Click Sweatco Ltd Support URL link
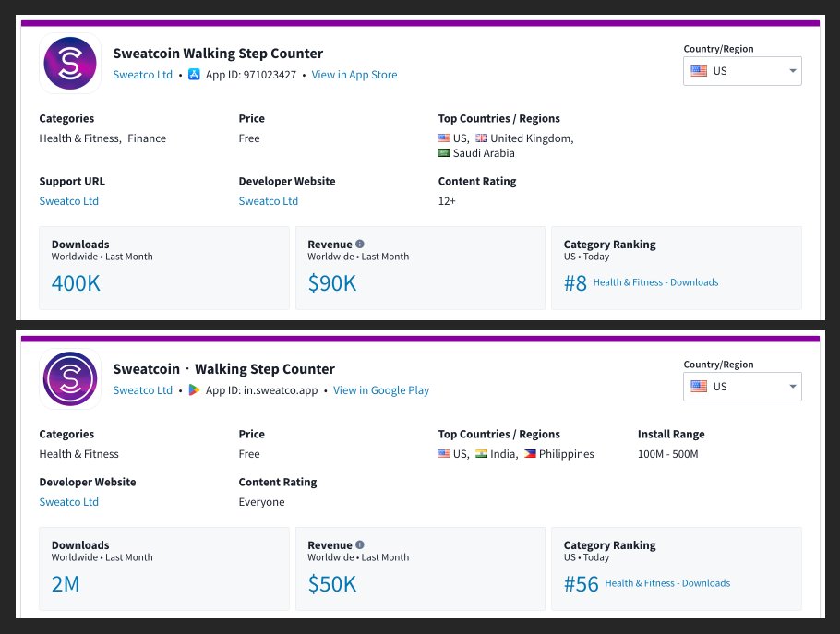 pyautogui.click(x=68, y=201)
